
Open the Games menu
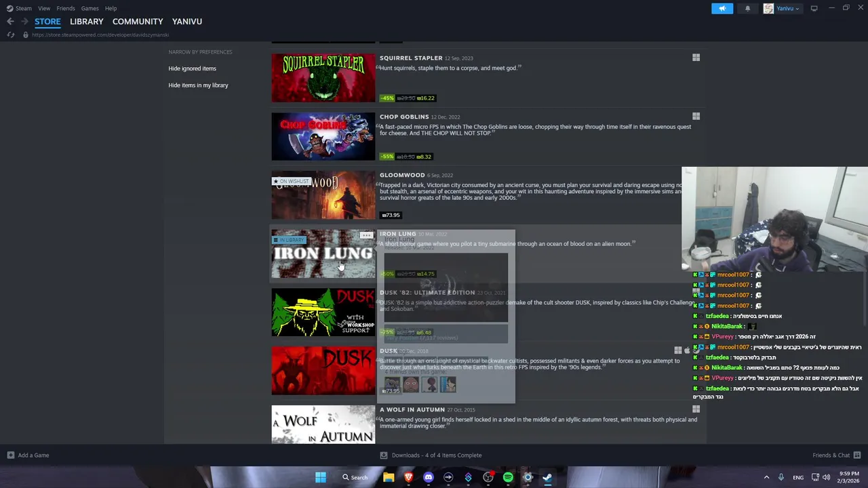[x=90, y=8]
